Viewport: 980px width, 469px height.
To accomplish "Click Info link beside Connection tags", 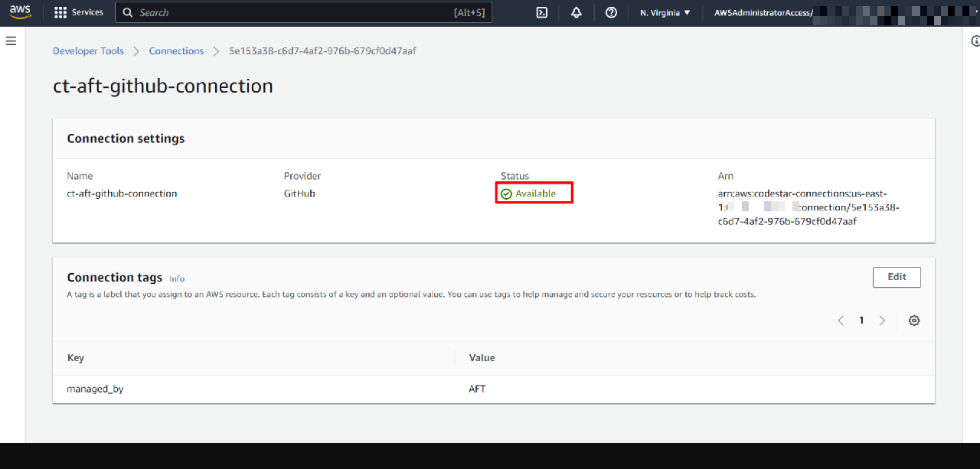I will click(x=177, y=279).
